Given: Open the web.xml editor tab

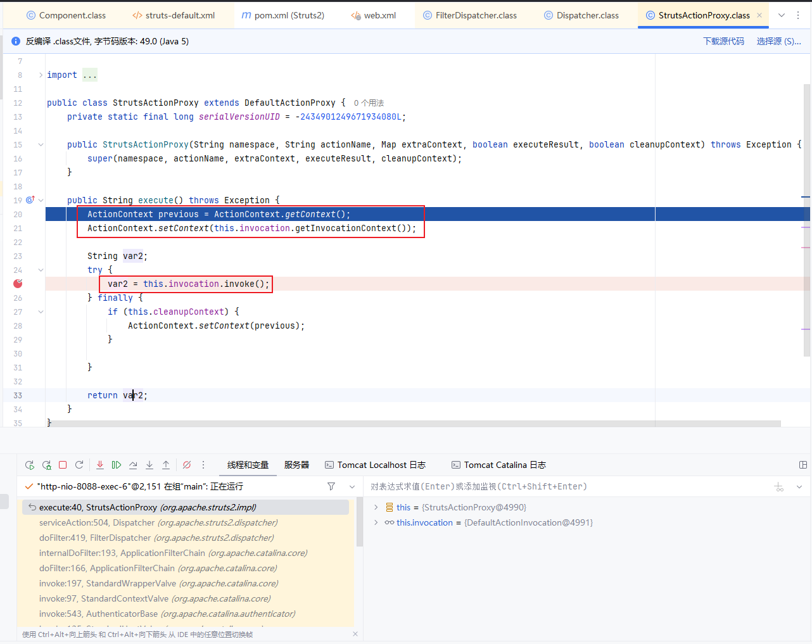Looking at the screenshot, I should 374,15.
